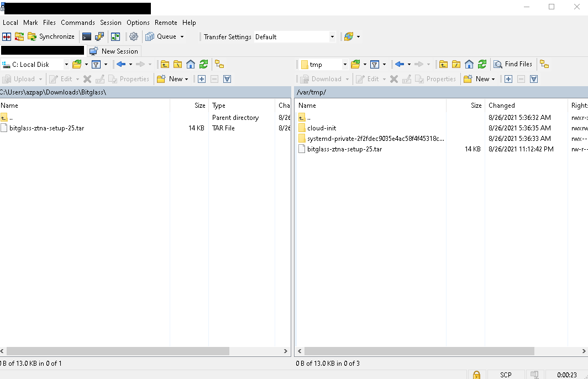Image resolution: width=588 pixels, height=379 pixels.
Task: Sort local panel by Type column
Action: pos(242,106)
